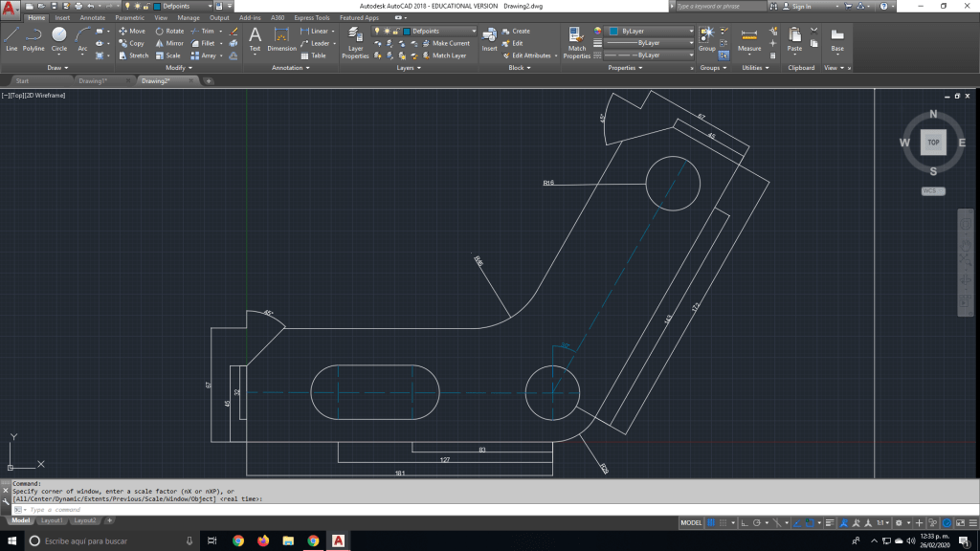
Task: Select the Polyline tool
Action: point(33,38)
